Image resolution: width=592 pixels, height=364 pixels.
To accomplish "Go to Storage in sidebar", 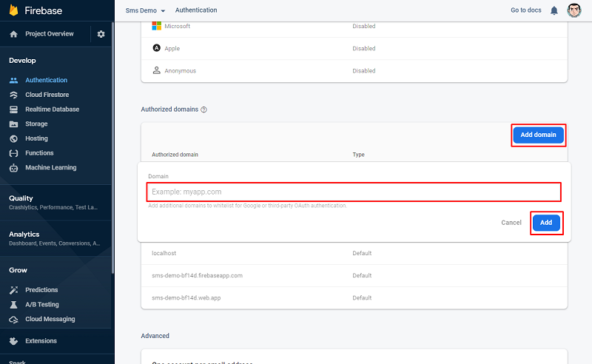I will [x=36, y=124].
